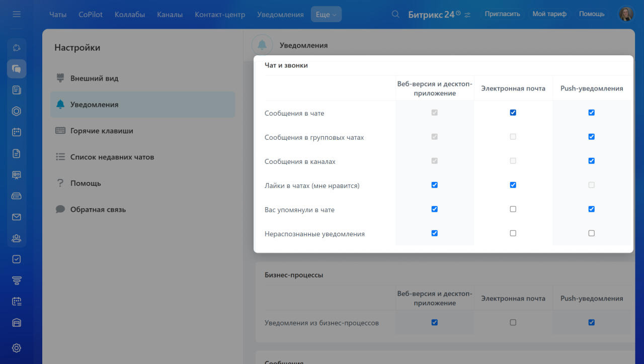Open the hamburger main menu icon

pyautogui.click(x=17, y=14)
